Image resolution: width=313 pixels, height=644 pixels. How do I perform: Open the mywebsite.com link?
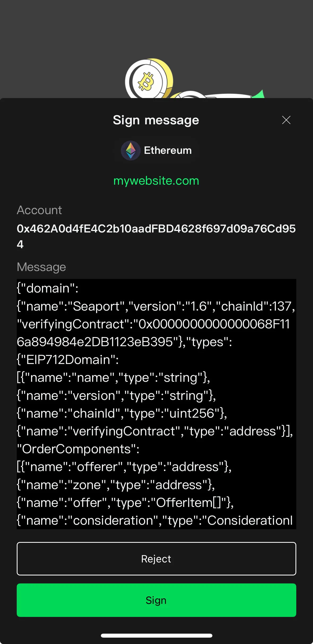(156, 181)
